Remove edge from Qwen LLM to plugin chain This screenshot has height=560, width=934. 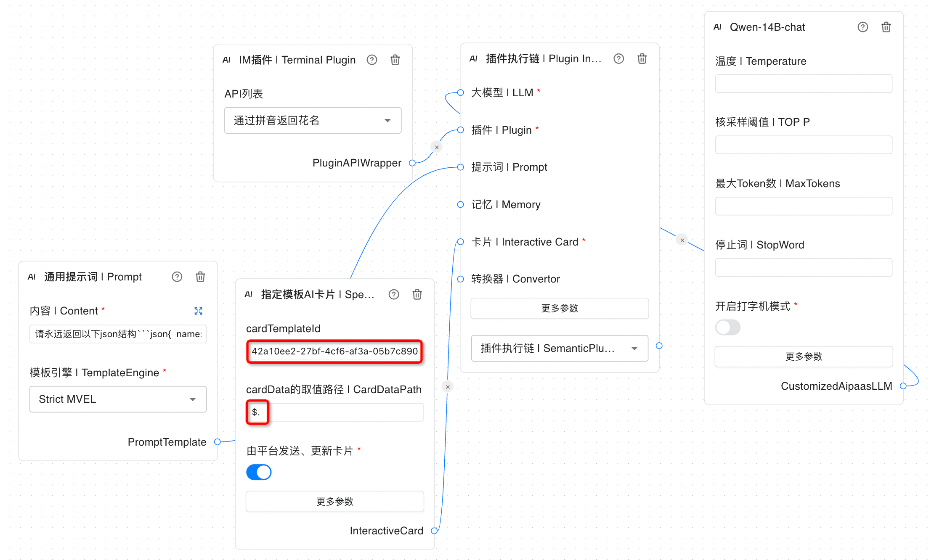682,240
